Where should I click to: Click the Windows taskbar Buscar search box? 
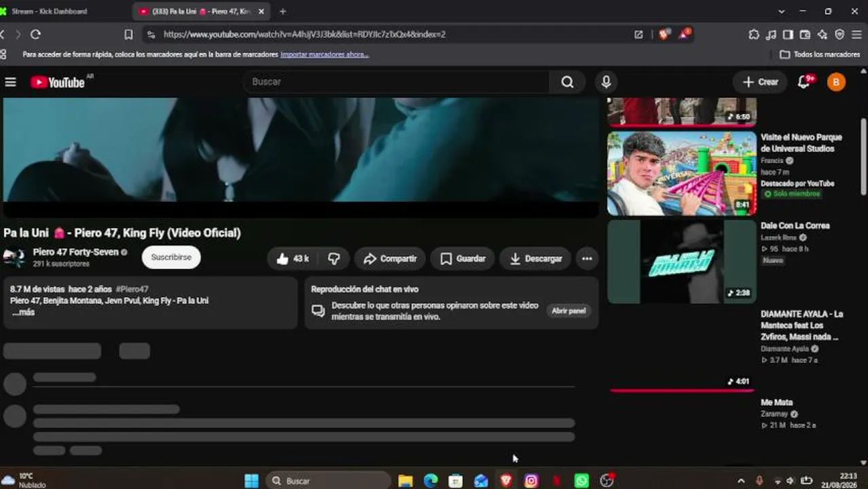tap(329, 481)
